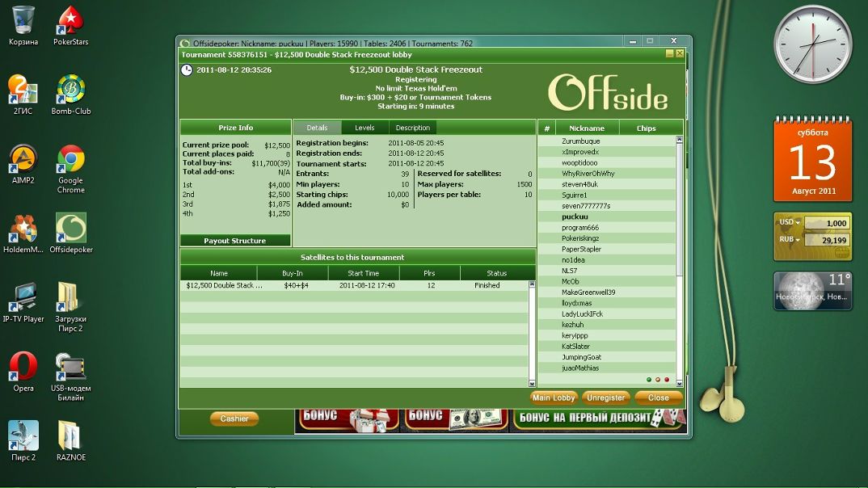Expand the RUB currency dropdown in gadget
The width and height of the screenshot is (868, 488).
tap(789, 240)
